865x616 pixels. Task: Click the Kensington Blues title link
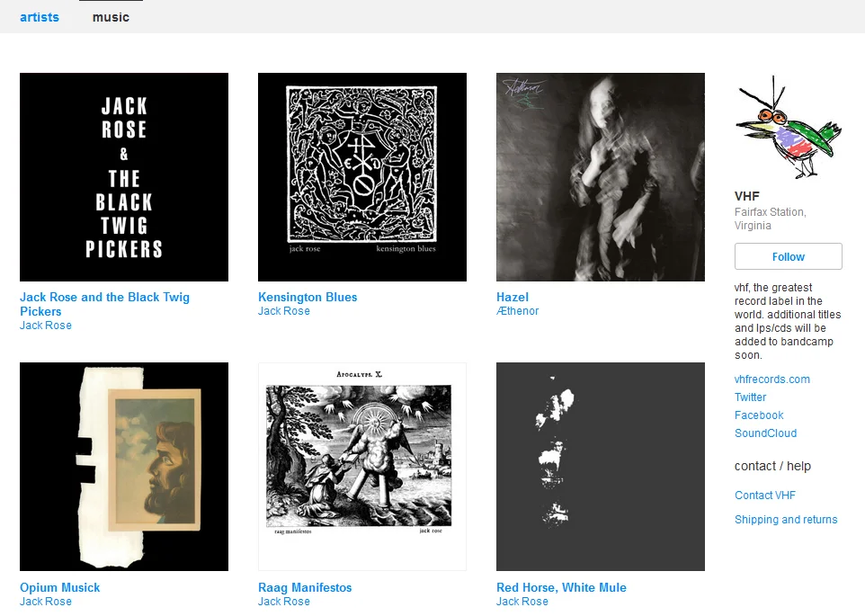(308, 298)
